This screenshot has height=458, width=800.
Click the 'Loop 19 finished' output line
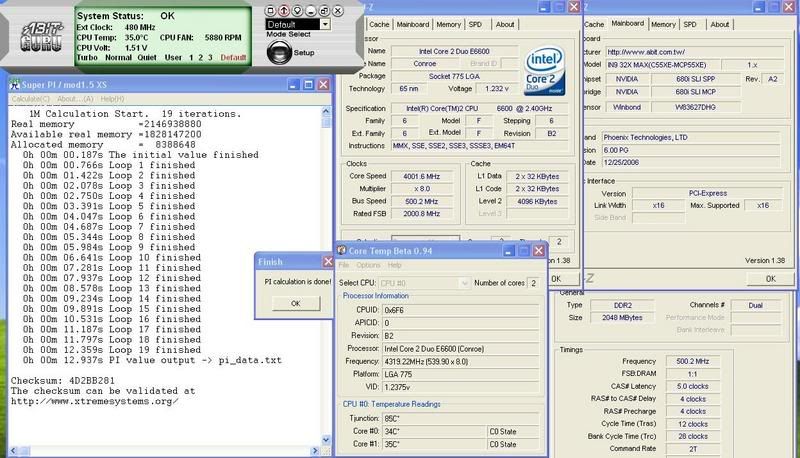pos(111,350)
